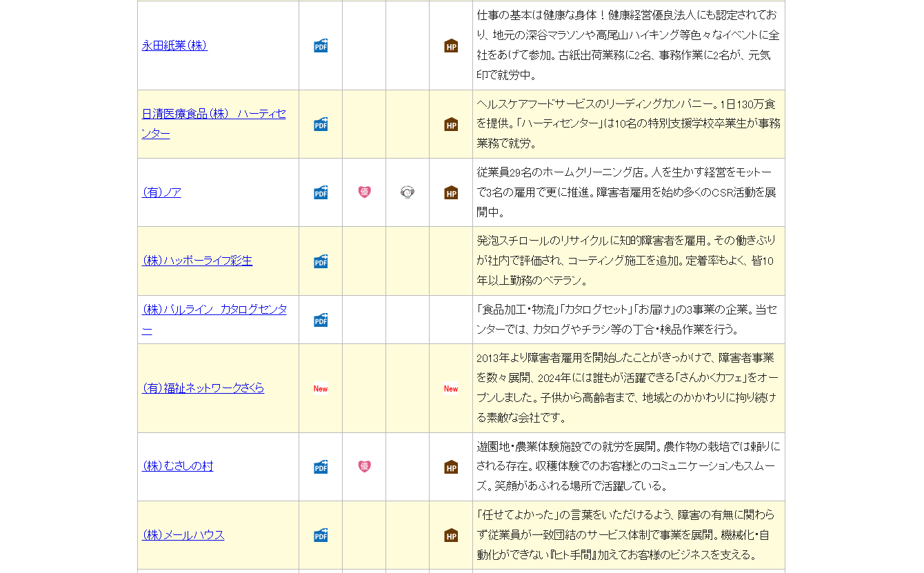This screenshot has width=924, height=573.
Task: Open the PDF icon for (株)メールハウス
Action: [321, 535]
